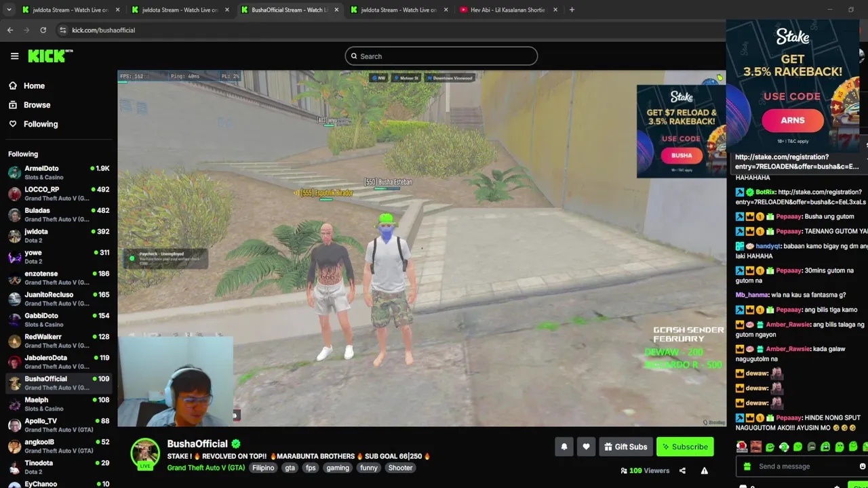Click the BushaOfficial channel name below video

click(x=197, y=444)
